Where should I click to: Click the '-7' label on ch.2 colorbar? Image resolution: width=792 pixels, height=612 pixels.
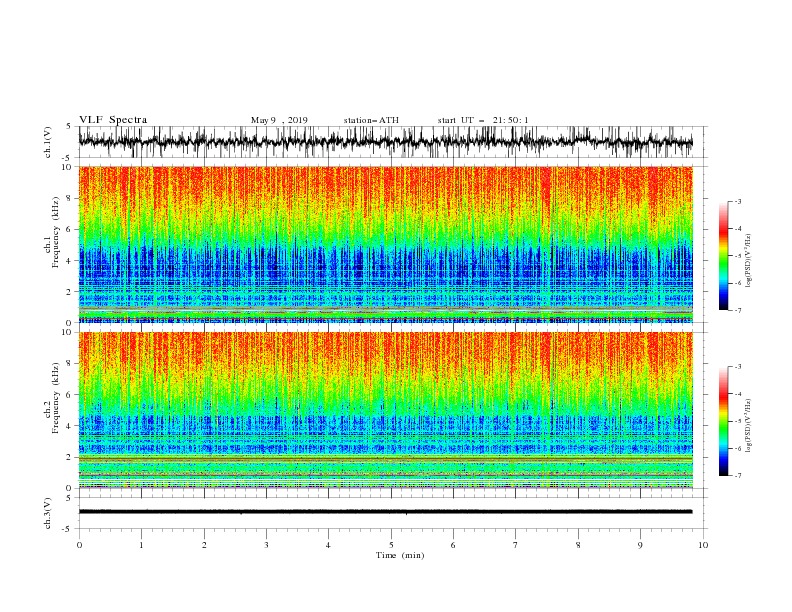point(738,475)
